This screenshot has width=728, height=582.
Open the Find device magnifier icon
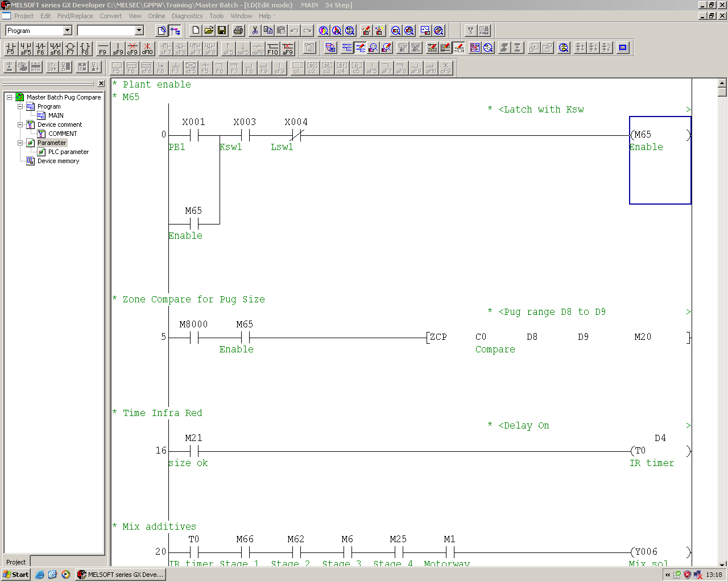click(x=324, y=31)
